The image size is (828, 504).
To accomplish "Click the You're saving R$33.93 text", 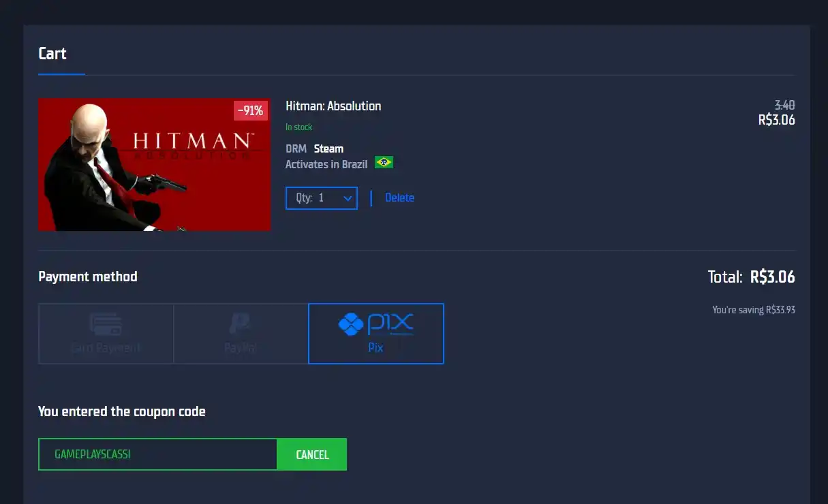I will click(x=754, y=310).
